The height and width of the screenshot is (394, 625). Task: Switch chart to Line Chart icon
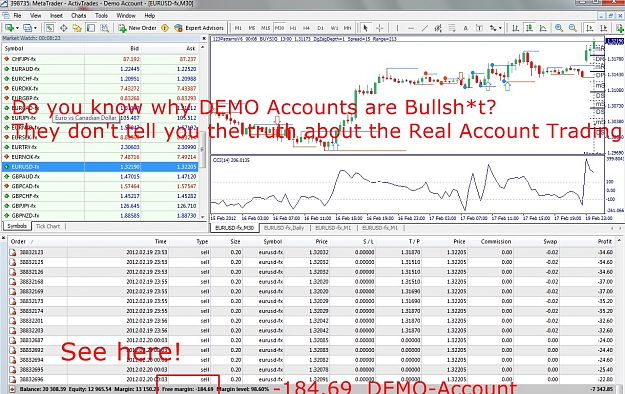(543, 28)
